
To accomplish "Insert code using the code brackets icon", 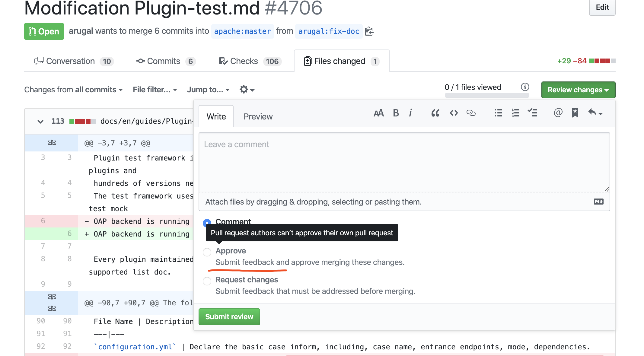I will pos(454,113).
